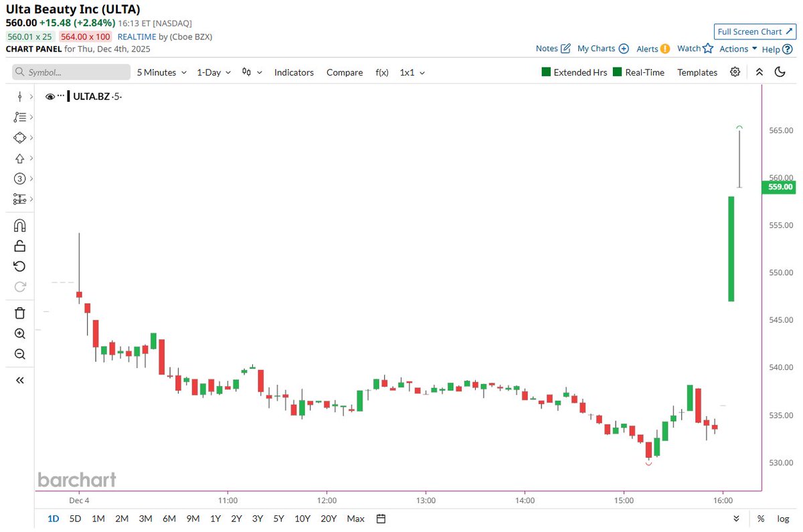Click the Full Screen Chart button
The image size is (803, 532).
753,31
